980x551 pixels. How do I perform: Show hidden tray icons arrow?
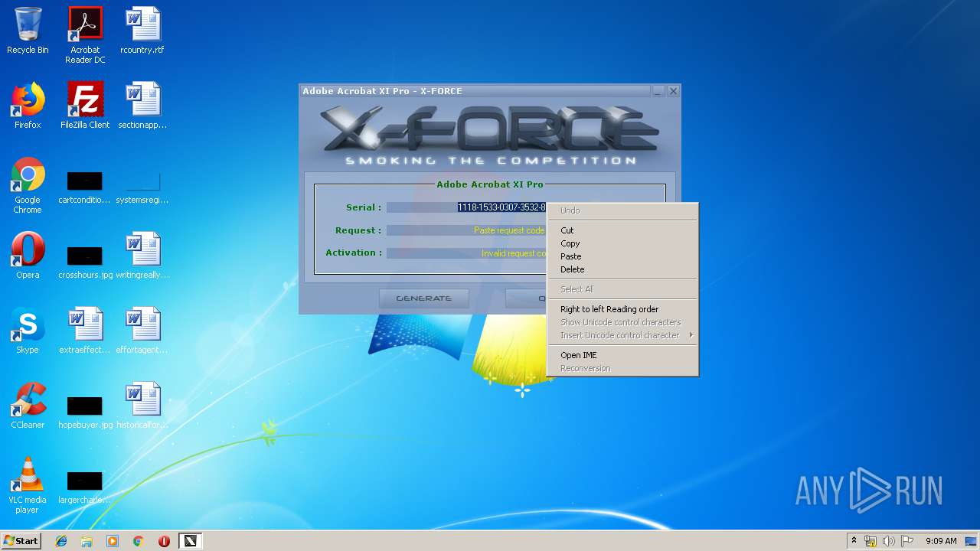tap(854, 541)
